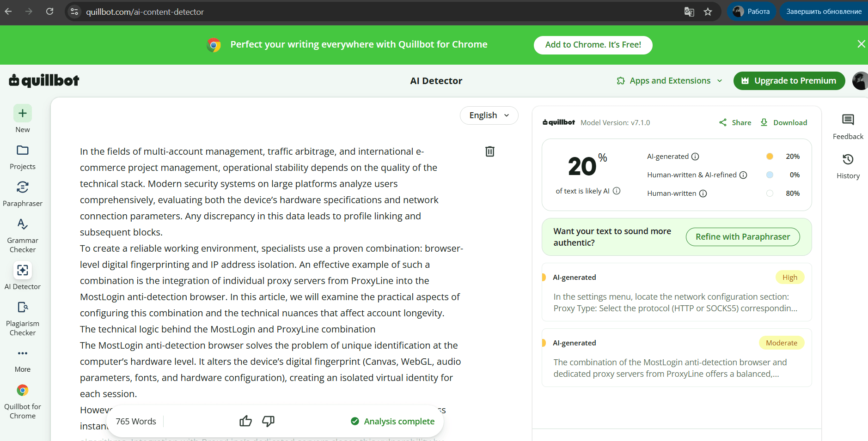Click the thumbs down feedback icon

(268, 421)
